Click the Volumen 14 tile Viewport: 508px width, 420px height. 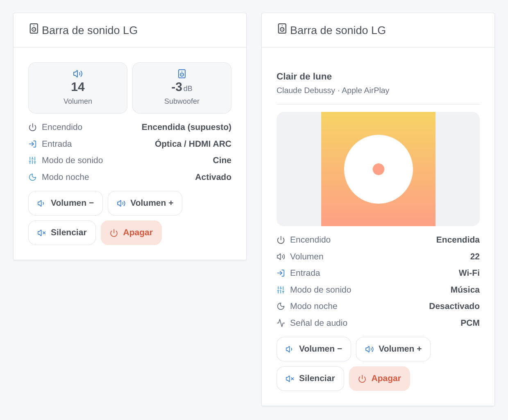point(78,88)
